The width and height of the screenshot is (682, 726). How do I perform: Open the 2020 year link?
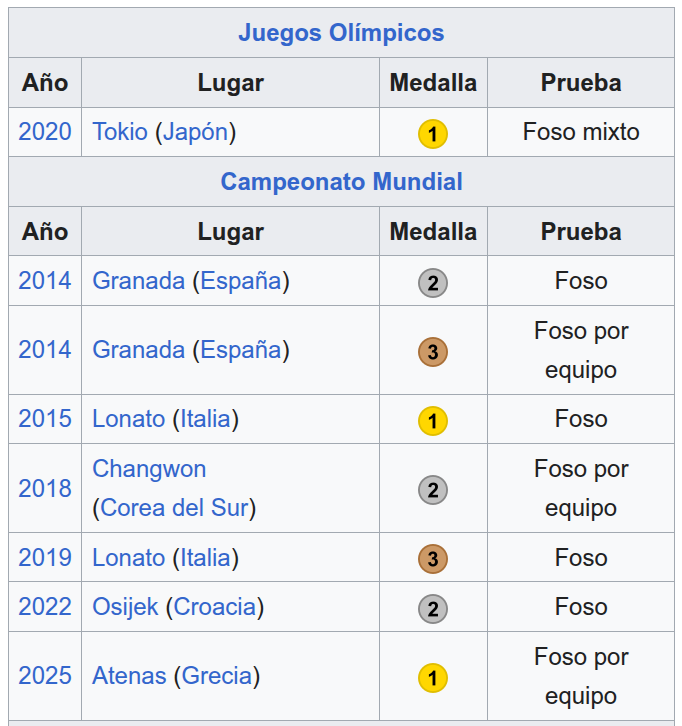click(45, 132)
